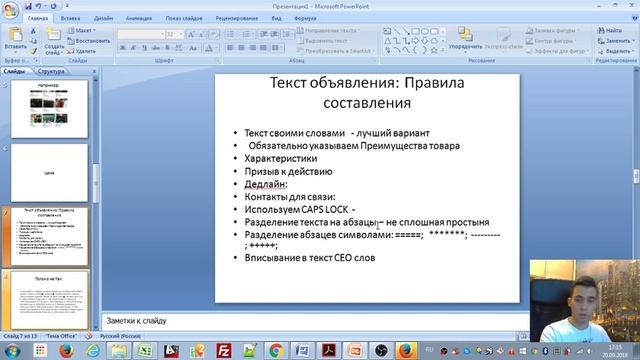Select the rectangle shape
The width and height of the screenshot is (640, 360).
[415, 31]
